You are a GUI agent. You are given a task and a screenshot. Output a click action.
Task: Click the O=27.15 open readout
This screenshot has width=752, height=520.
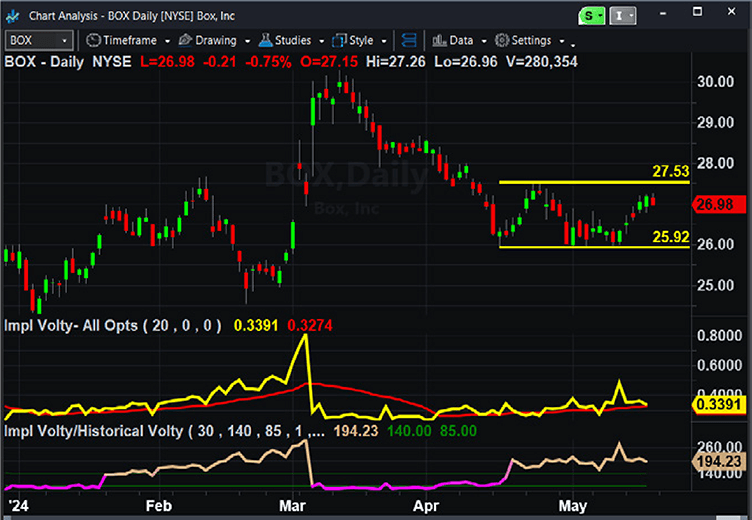pos(329,62)
